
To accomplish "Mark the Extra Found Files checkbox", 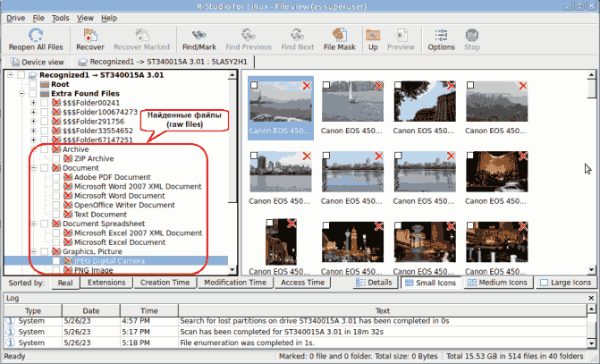I will pyautogui.click(x=33, y=93).
